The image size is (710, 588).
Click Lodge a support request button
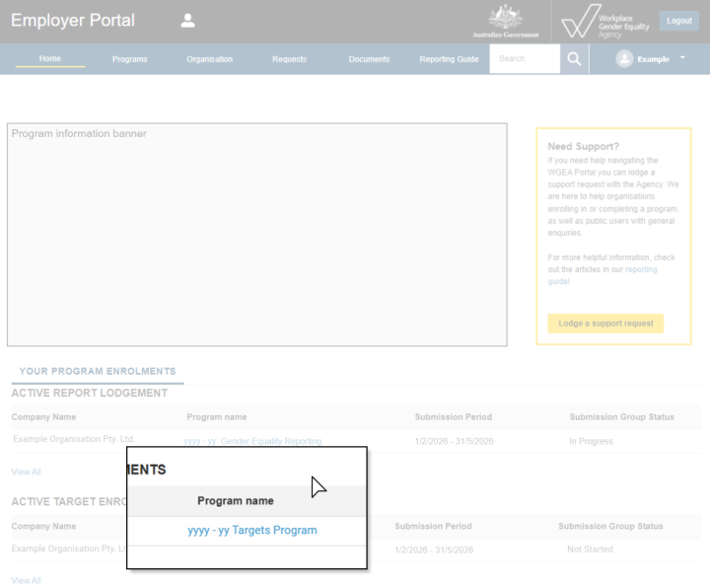coord(605,324)
